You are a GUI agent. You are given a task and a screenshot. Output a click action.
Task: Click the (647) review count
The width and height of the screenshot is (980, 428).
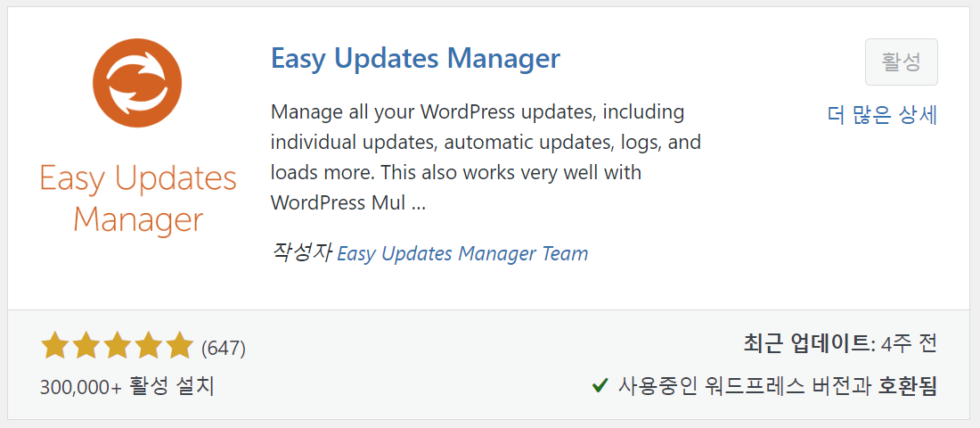(x=223, y=348)
